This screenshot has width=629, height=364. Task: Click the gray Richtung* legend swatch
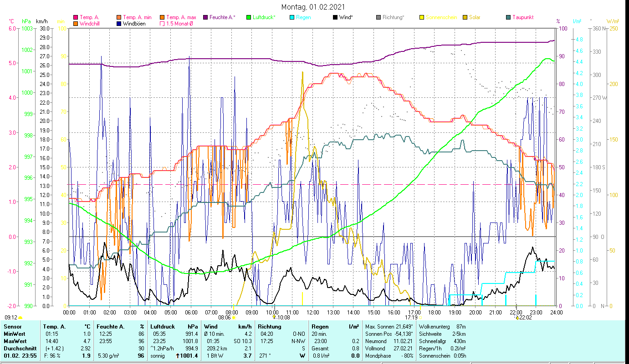pos(378,17)
